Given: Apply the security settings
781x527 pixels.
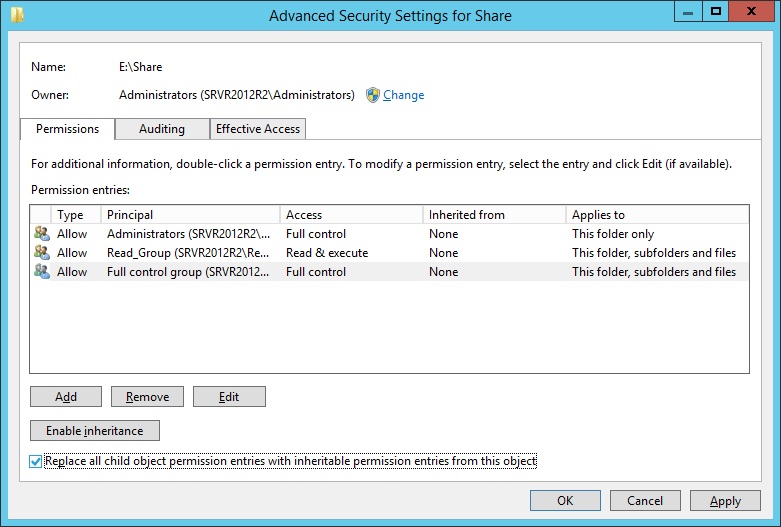Looking at the screenshot, I should pos(725,500).
